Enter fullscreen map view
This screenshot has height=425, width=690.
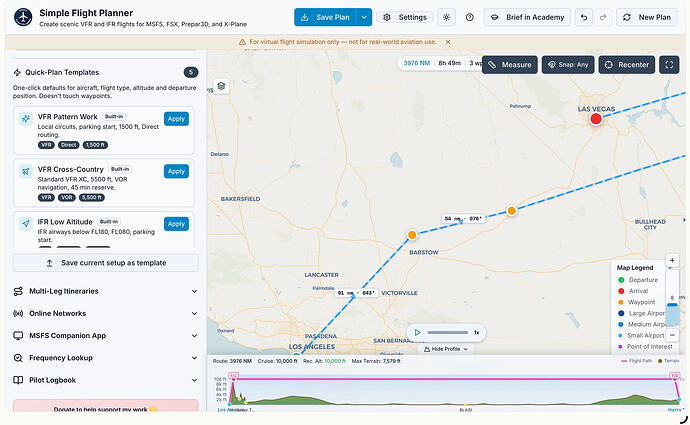coord(669,65)
